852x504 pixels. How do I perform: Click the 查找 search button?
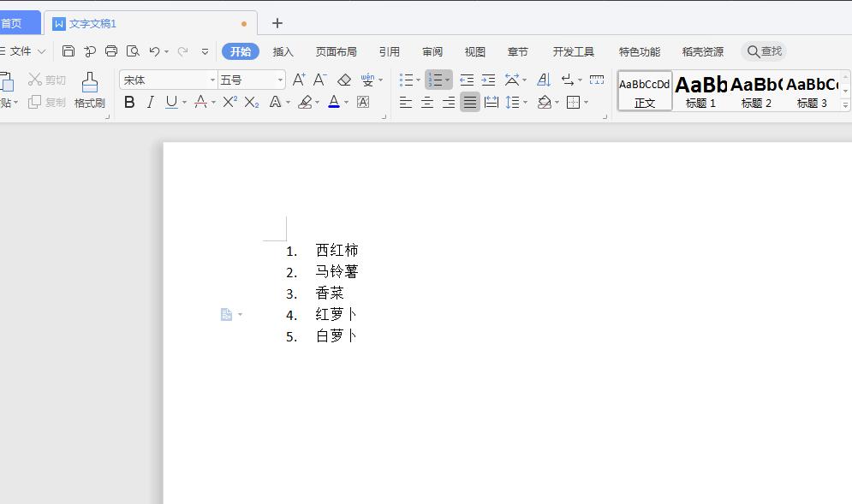tap(764, 51)
